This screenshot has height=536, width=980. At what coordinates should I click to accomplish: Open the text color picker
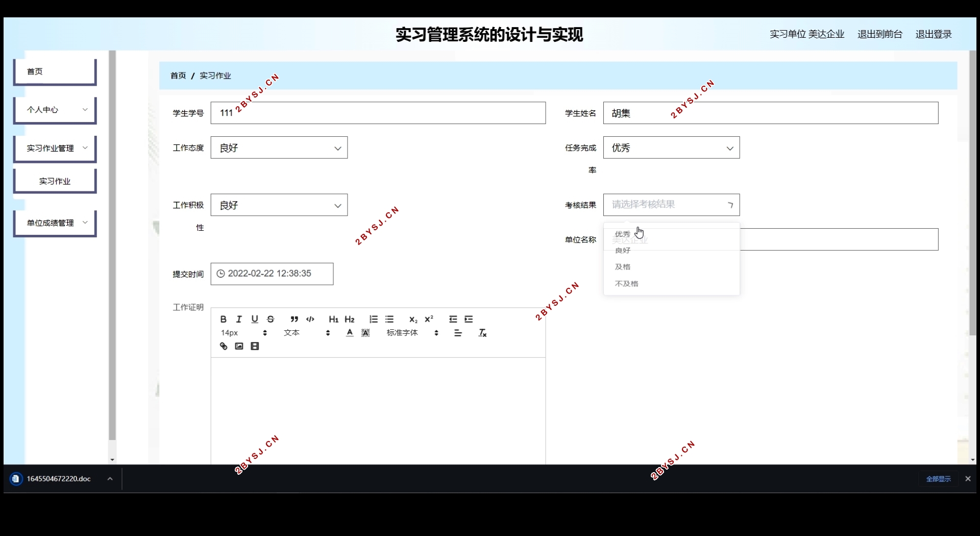(x=350, y=333)
